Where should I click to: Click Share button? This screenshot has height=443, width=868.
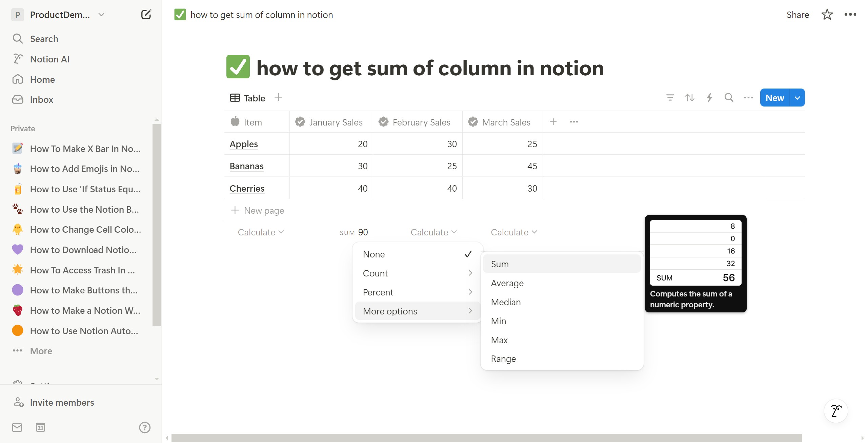798,15
